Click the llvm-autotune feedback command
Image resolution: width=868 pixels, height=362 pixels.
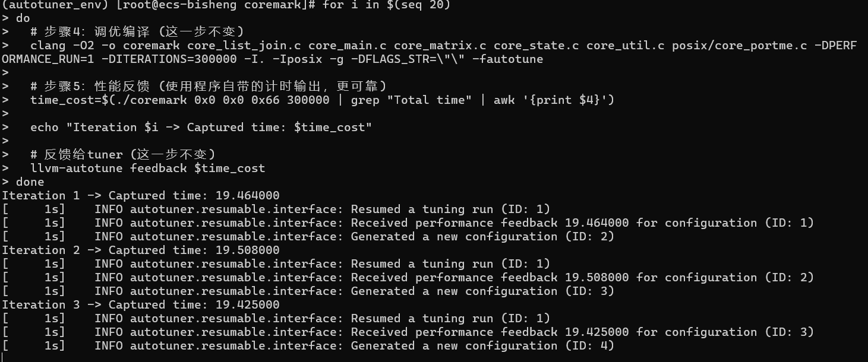coord(147,168)
